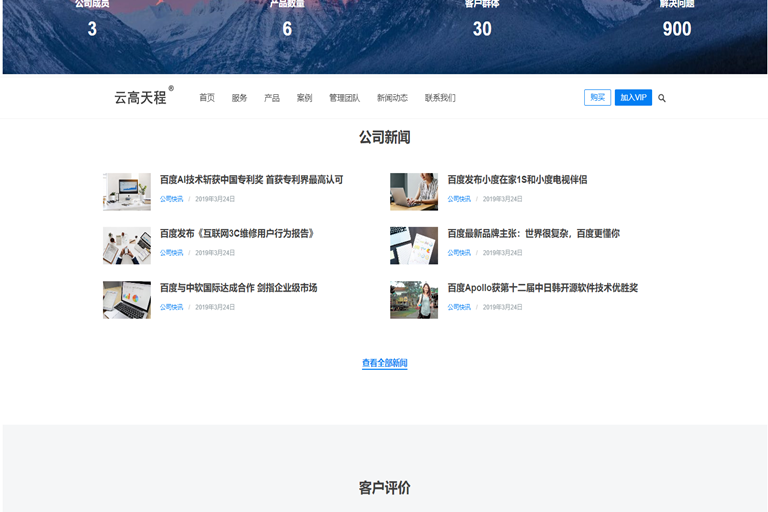Click the 云高天程 logo
Screen dimensions: 768x512
144,96
